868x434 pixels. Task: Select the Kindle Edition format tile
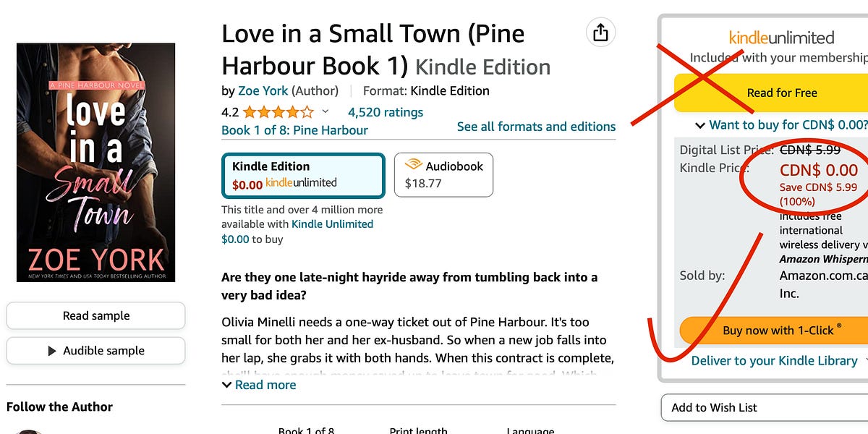pos(302,174)
